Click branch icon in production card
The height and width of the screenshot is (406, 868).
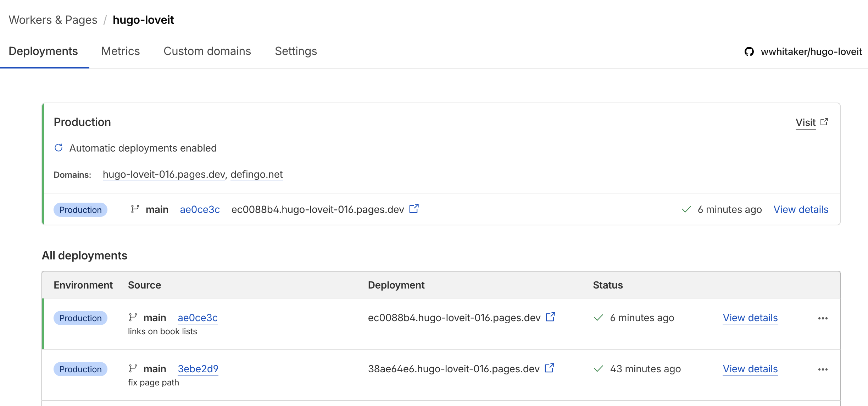[135, 209]
